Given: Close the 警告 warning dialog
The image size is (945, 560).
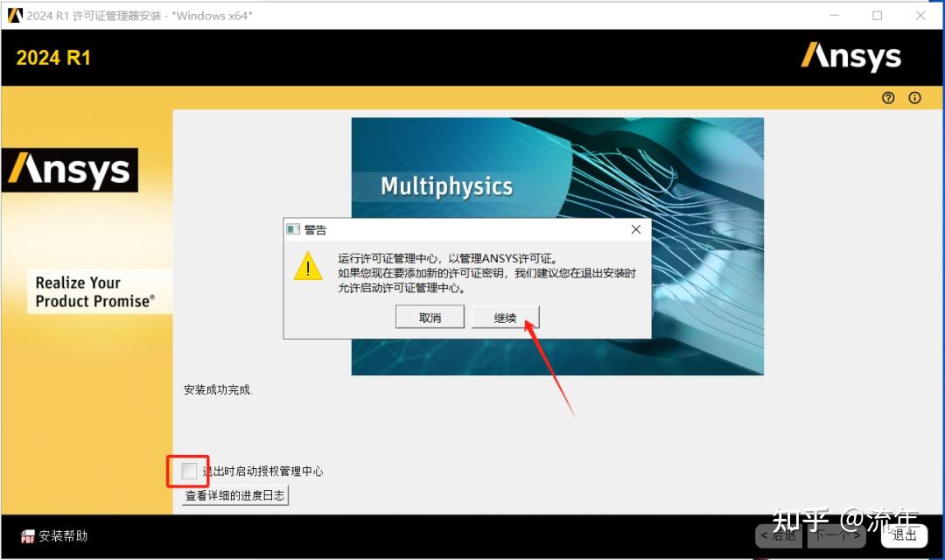Looking at the screenshot, I should pyautogui.click(x=635, y=229).
